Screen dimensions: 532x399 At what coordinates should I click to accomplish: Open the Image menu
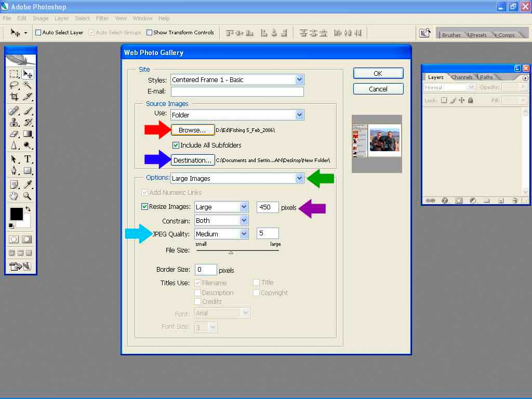tap(41, 18)
